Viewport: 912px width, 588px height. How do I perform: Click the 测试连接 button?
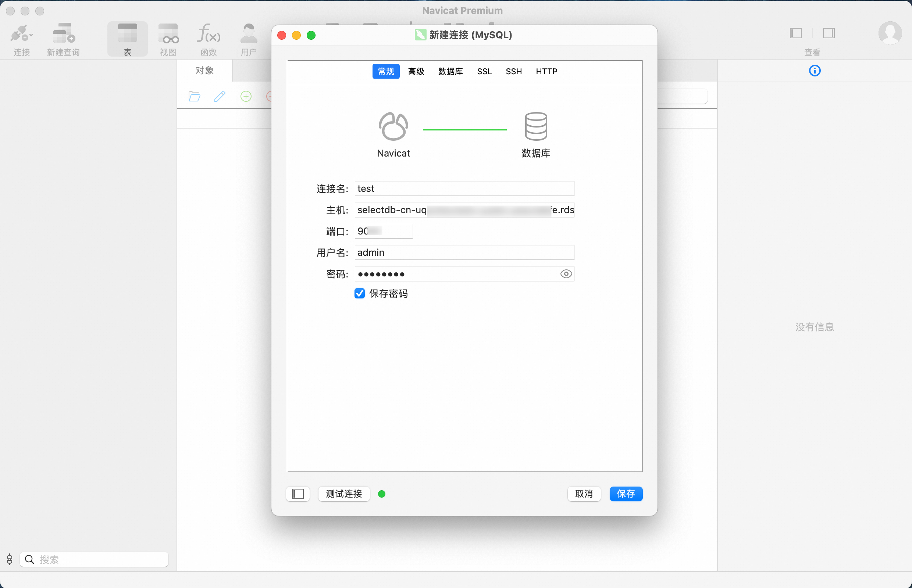click(344, 494)
